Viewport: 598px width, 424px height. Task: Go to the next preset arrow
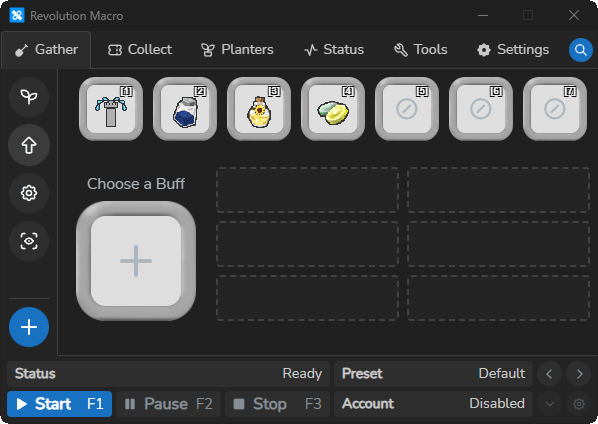click(579, 374)
